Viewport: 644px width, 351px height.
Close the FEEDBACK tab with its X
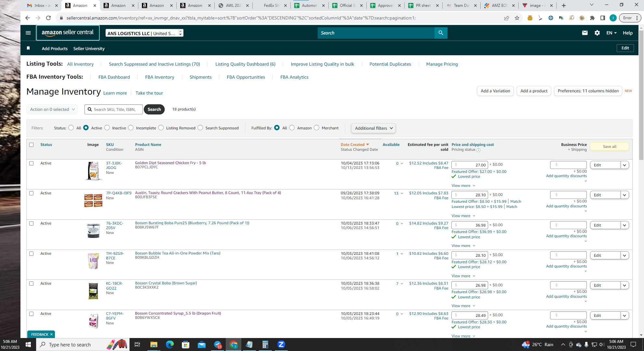pyautogui.click(x=51, y=334)
